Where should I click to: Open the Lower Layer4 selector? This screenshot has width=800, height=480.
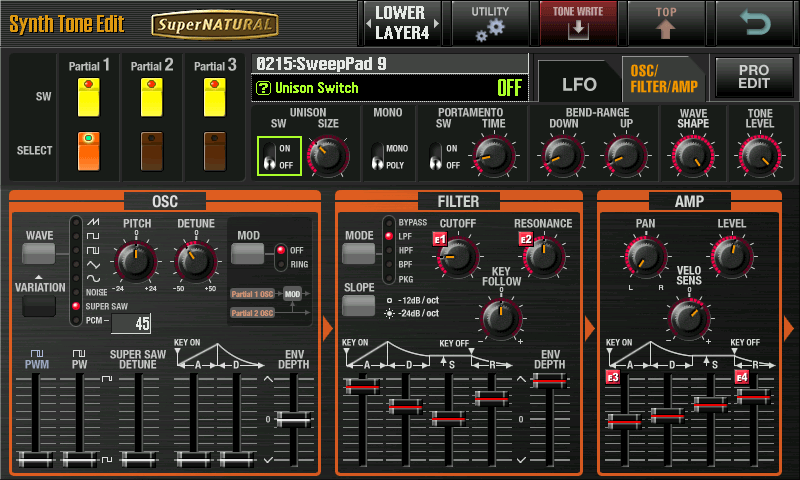click(399, 24)
